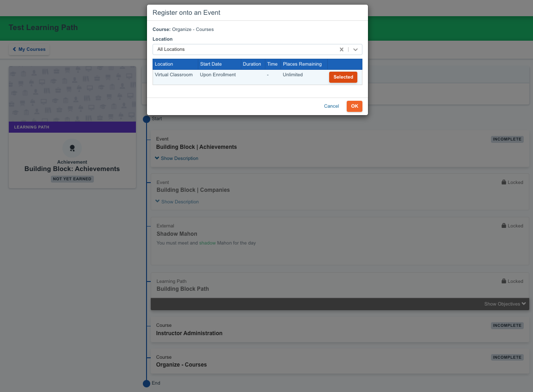Image resolution: width=533 pixels, height=392 pixels.
Task: Click the achievement ribbon badge icon
Action: [72, 148]
